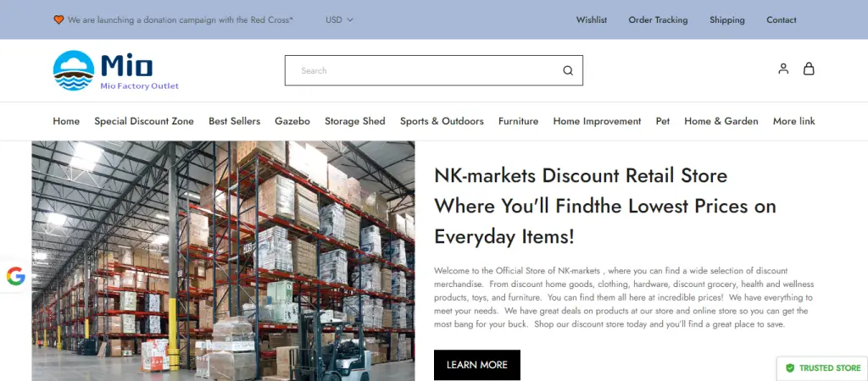Image resolution: width=868 pixels, height=381 pixels.
Task: Open the Storage Shed category
Action: pyautogui.click(x=355, y=121)
